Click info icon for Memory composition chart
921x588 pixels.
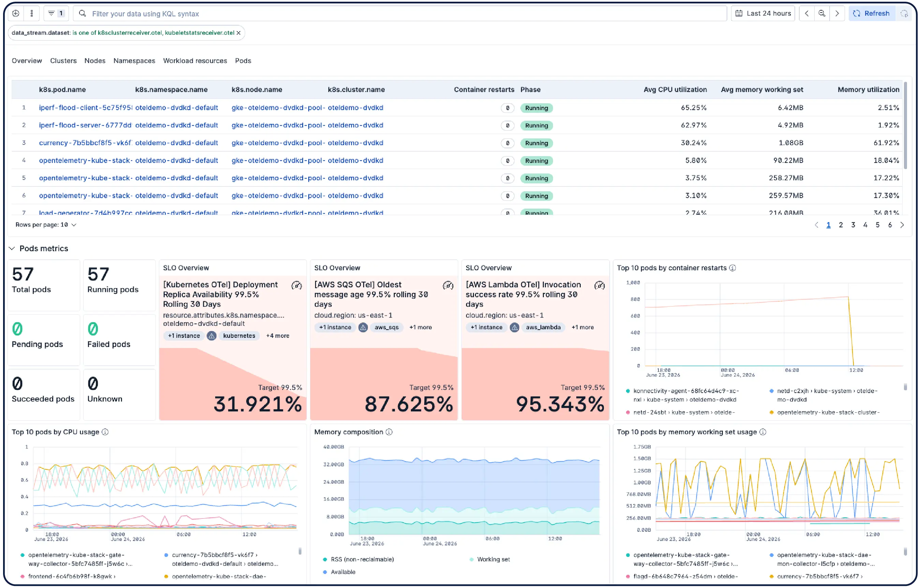tap(389, 432)
